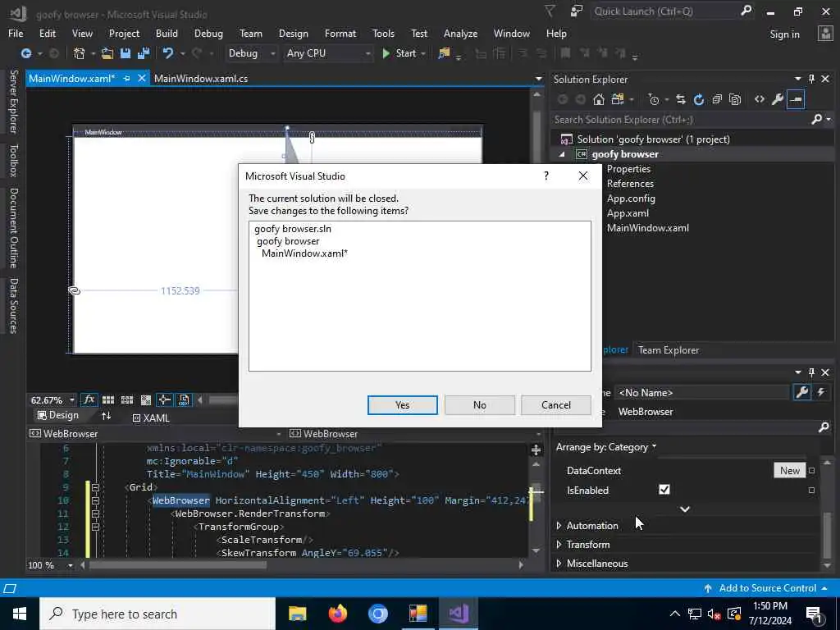This screenshot has width=840, height=630.
Task: Click Add to Source Control
Action: tap(766, 587)
